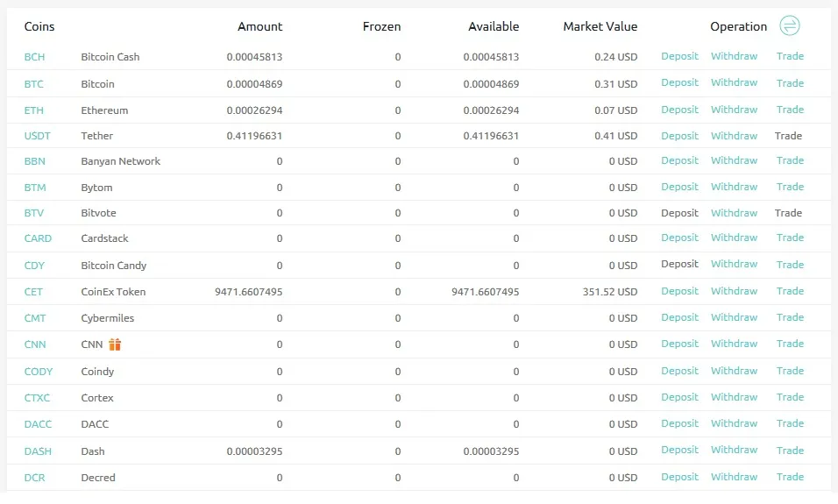Click Withdraw in the Bitvote row
Image resolution: width=838 pixels, height=504 pixels.
tap(734, 213)
